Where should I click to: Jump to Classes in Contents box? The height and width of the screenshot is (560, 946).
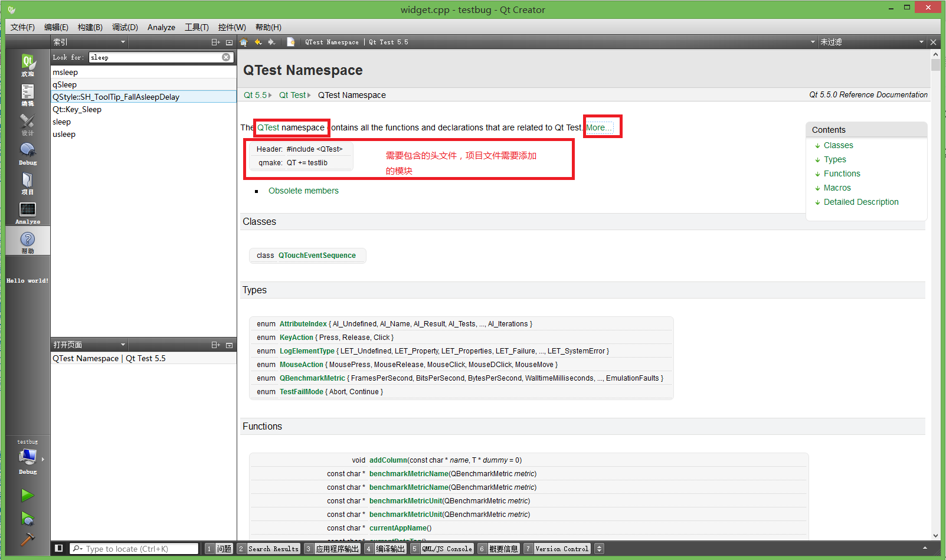[x=838, y=145]
